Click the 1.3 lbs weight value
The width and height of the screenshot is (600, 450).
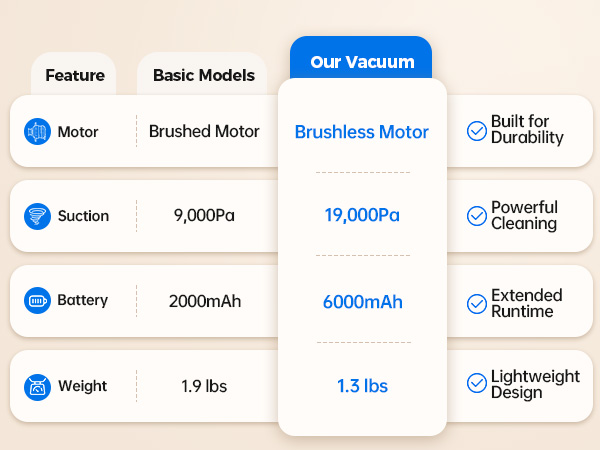(x=362, y=386)
